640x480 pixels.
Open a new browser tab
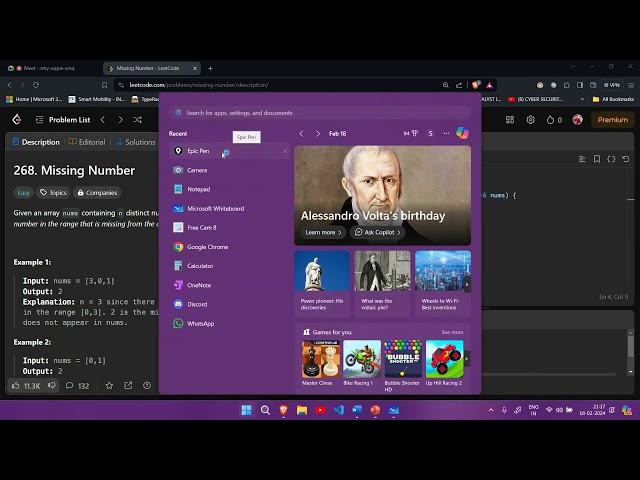click(x=210, y=69)
